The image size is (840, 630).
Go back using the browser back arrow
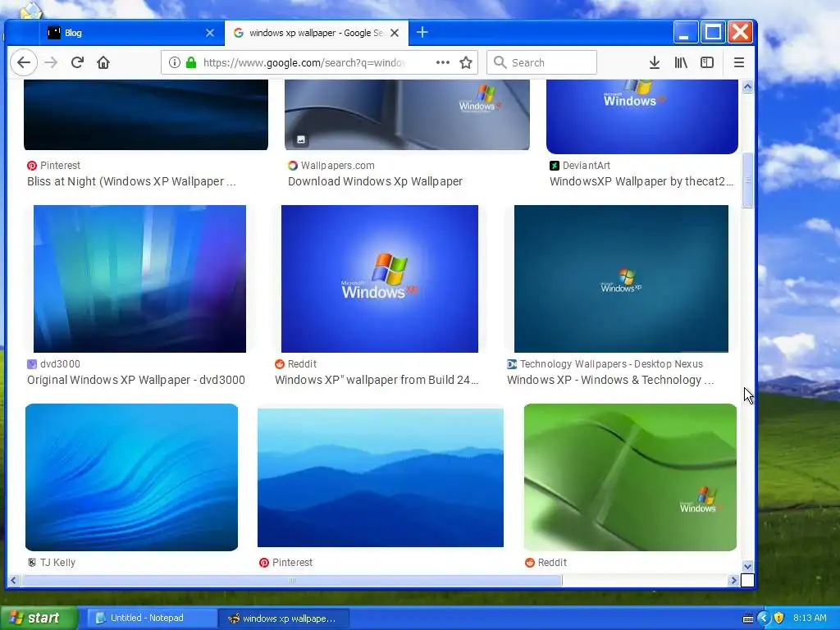[24, 62]
